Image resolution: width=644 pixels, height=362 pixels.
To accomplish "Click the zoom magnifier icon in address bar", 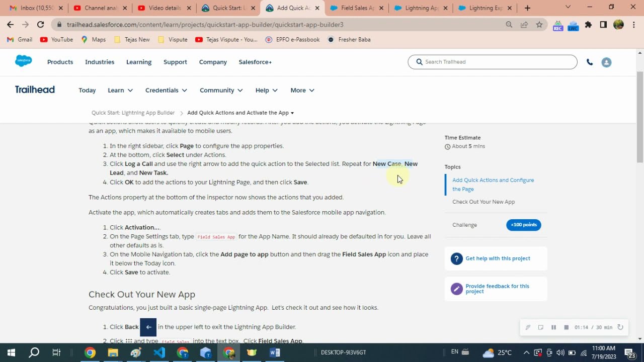I will click(x=509, y=25).
